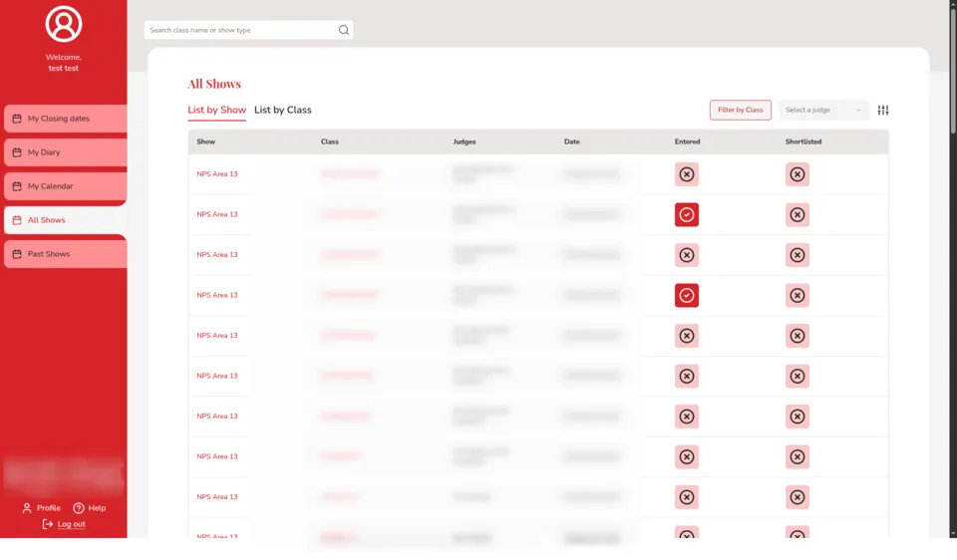Click the search magnifier icon
This screenshot has width=957, height=560.
pyautogui.click(x=344, y=30)
